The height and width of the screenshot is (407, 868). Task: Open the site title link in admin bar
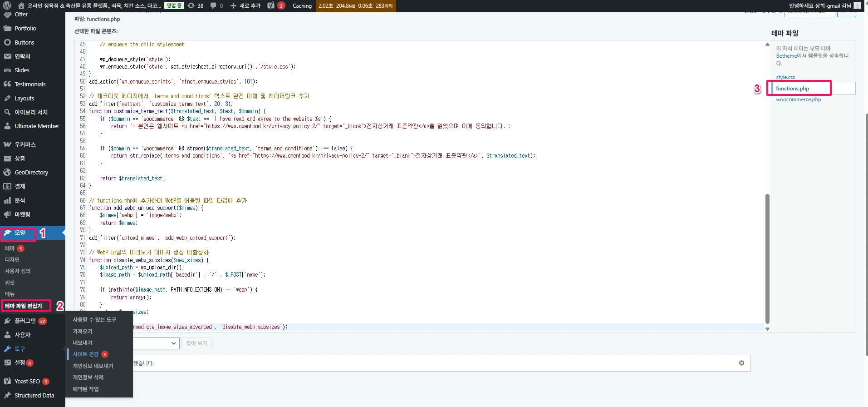(94, 5)
